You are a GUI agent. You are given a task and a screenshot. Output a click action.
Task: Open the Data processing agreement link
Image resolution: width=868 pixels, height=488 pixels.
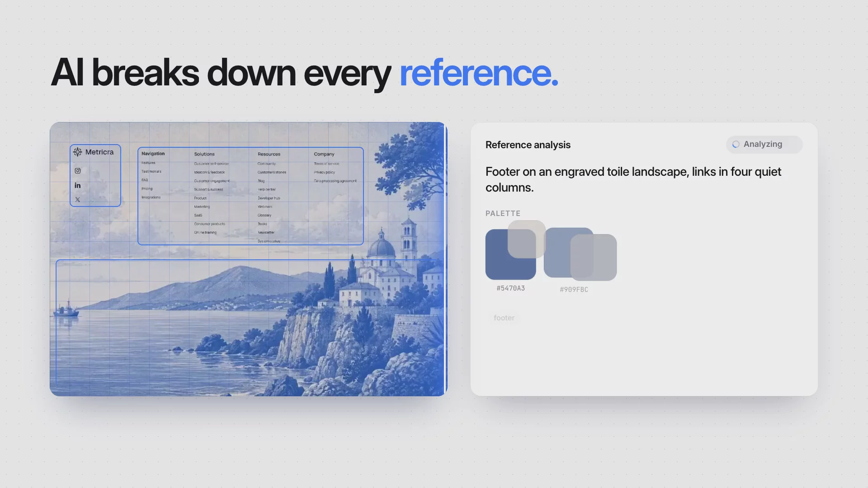coord(335,181)
